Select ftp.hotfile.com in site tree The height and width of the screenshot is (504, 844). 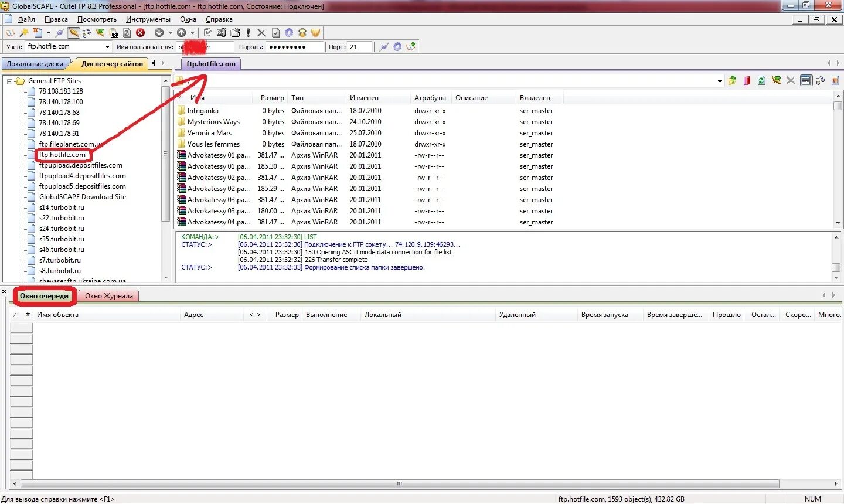coord(62,155)
